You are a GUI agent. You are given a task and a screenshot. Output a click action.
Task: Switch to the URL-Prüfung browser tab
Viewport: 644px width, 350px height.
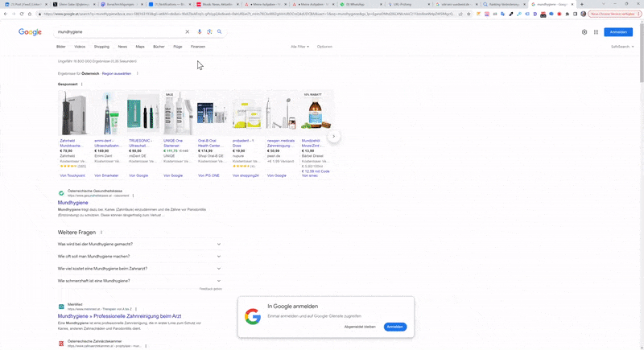click(407, 4)
